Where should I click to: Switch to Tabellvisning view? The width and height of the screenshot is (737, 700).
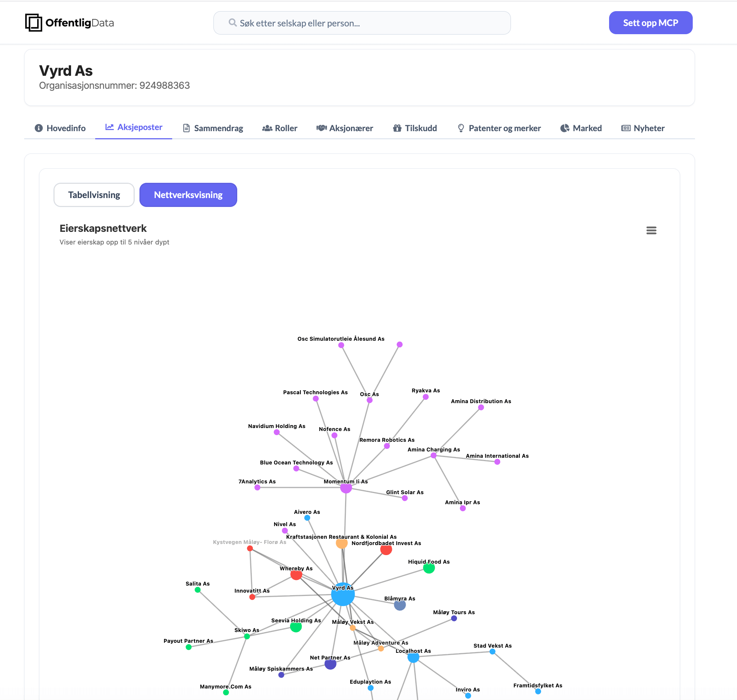click(94, 194)
